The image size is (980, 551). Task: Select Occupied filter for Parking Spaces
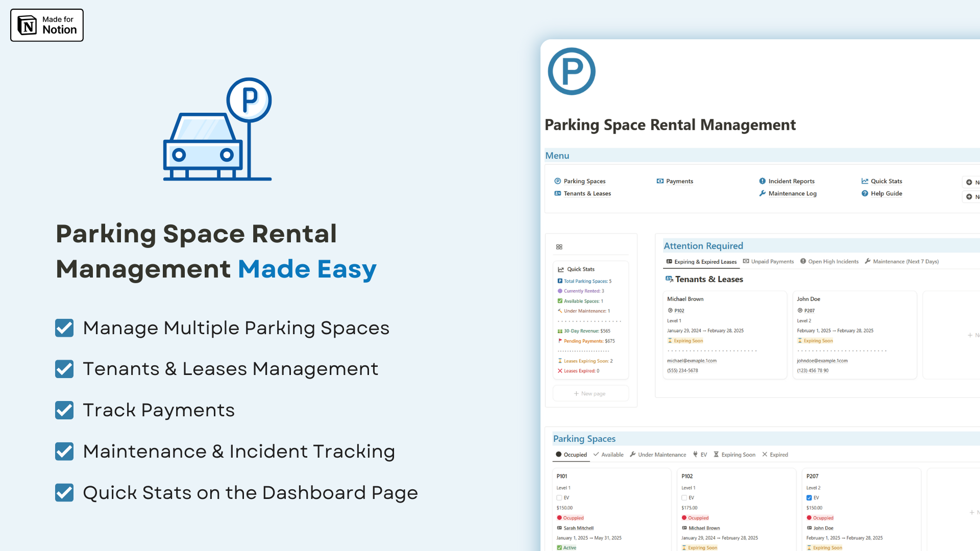coord(569,454)
